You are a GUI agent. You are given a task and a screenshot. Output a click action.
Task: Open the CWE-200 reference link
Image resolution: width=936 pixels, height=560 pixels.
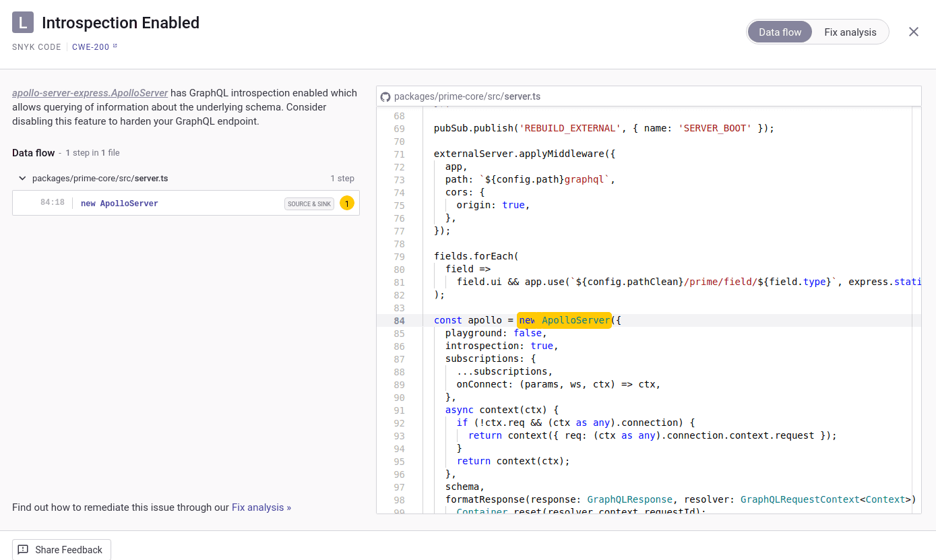[91, 46]
